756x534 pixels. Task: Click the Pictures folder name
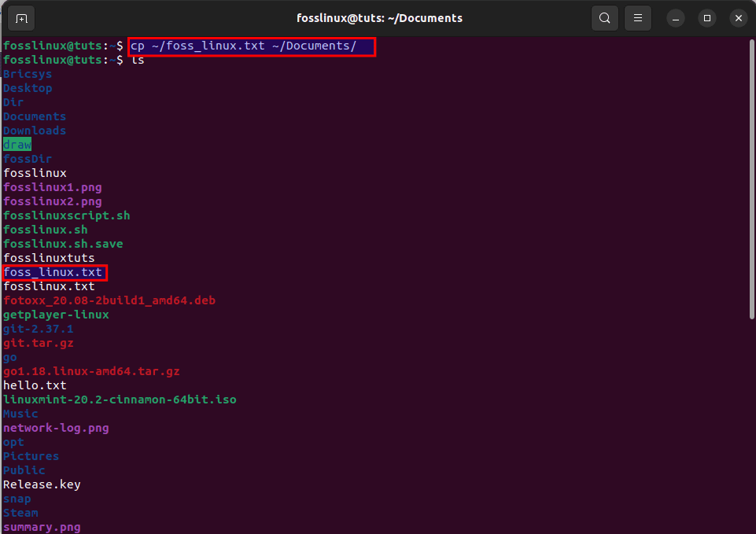pos(31,456)
